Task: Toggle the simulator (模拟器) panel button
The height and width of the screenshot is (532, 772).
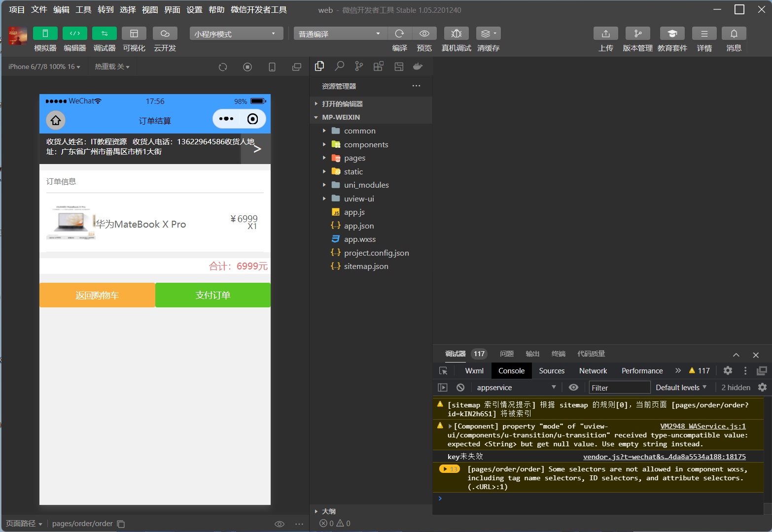Action: pos(45,33)
